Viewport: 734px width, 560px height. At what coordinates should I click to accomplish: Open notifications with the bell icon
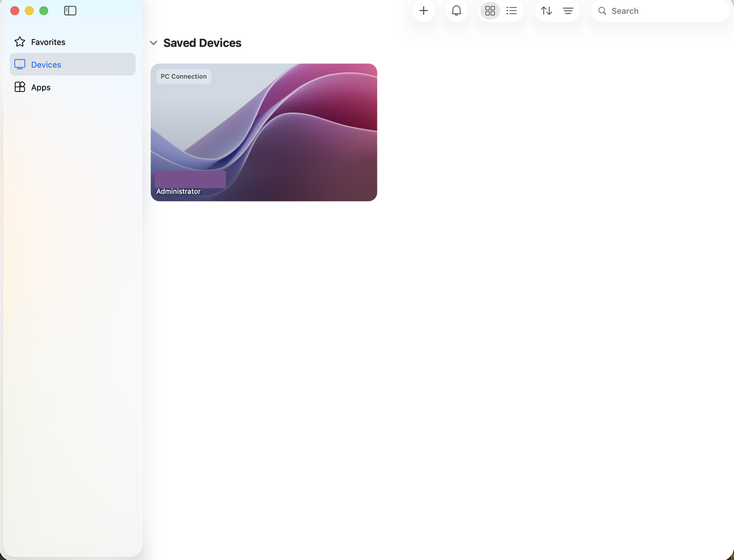[457, 10]
